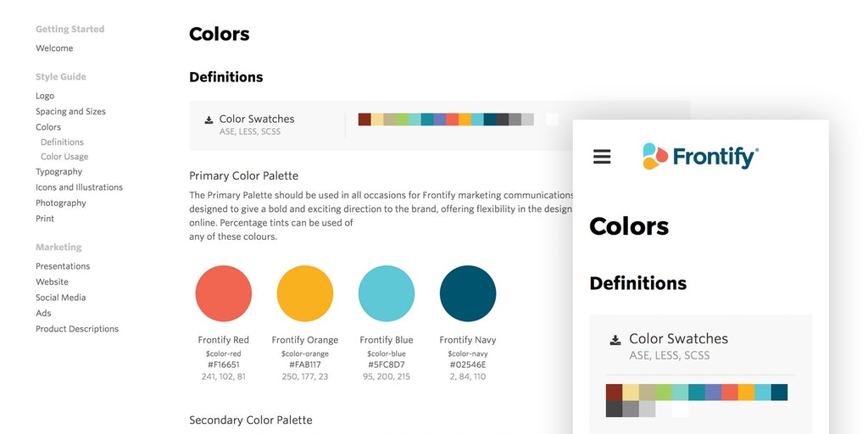The height and width of the screenshot is (434, 868).
Task: Open the hamburger menu icon
Action: 602,157
